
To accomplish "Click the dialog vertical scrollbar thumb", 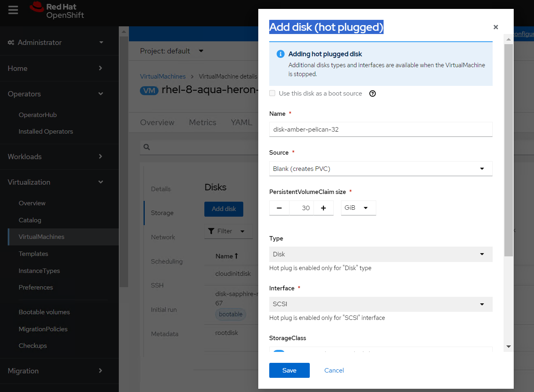I will (508, 150).
